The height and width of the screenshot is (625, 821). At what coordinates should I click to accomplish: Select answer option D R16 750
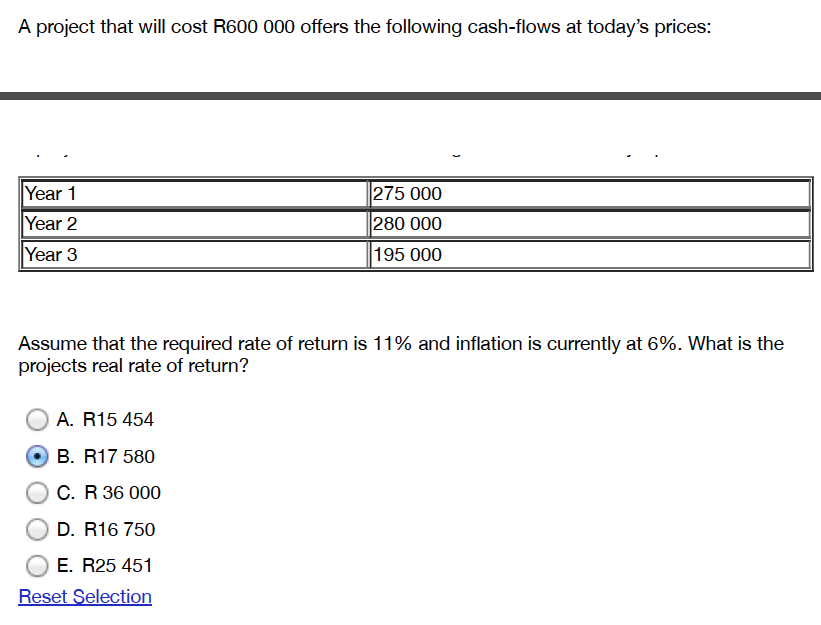(37, 529)
